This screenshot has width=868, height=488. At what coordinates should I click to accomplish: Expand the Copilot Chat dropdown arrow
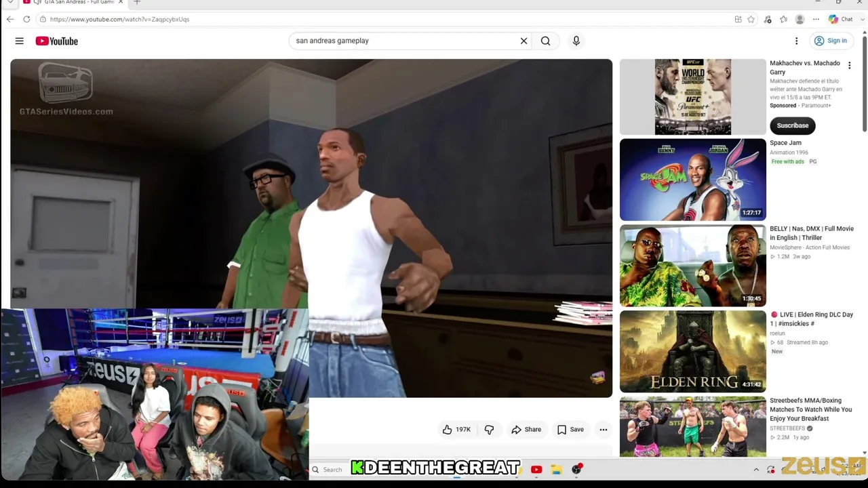coord(861,19)
